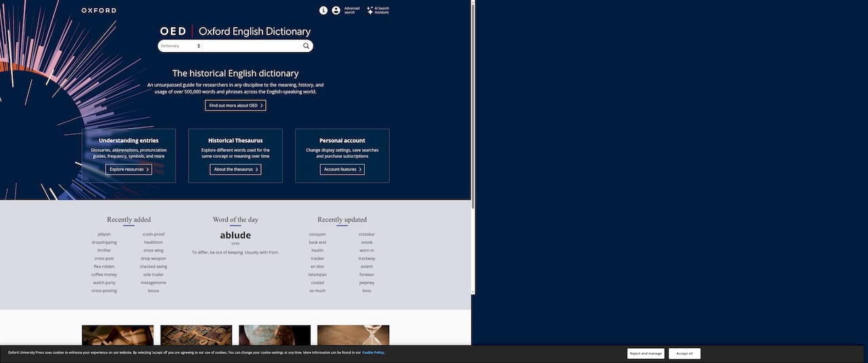Screen dimensions: 868x363
Task: Open recently added entry drop weapon
Action: click(x=153, y=259)
